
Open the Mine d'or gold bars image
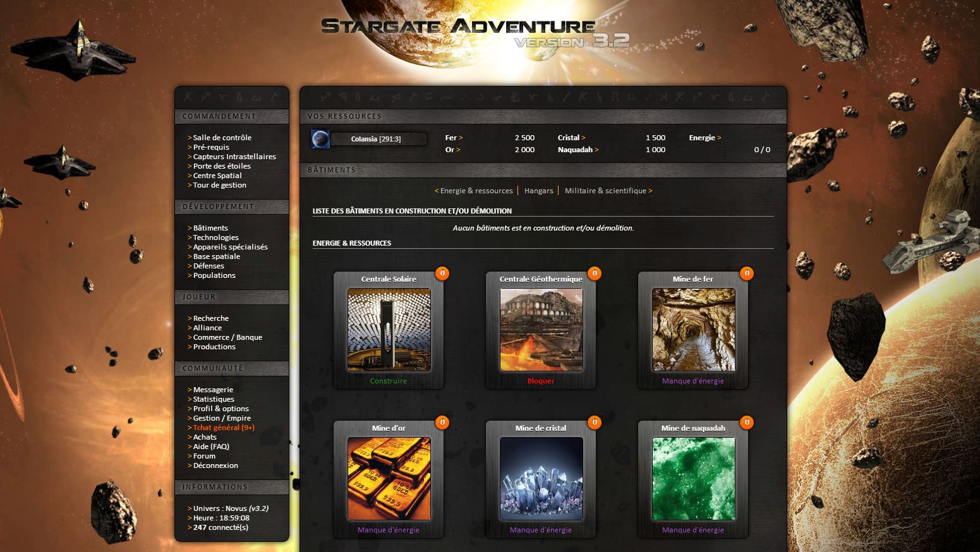coord(389,479)
